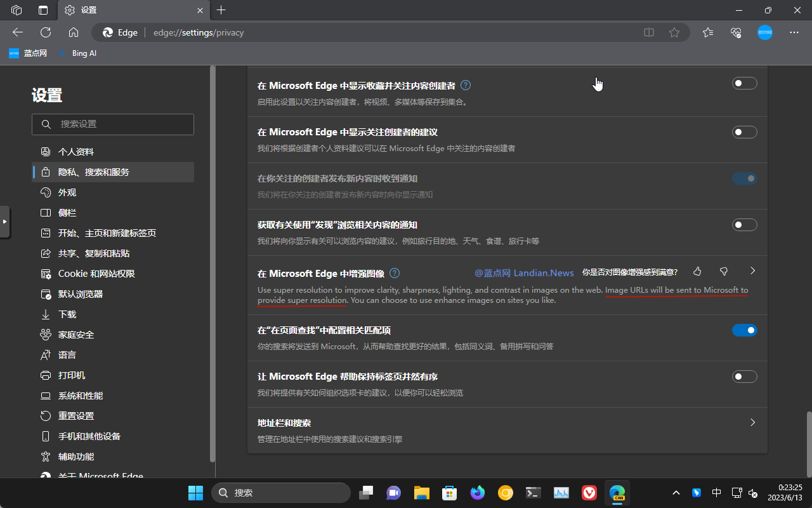812x508 pixels.
Task: Close the 设置 tab
Action: click(x=200, y=10)
